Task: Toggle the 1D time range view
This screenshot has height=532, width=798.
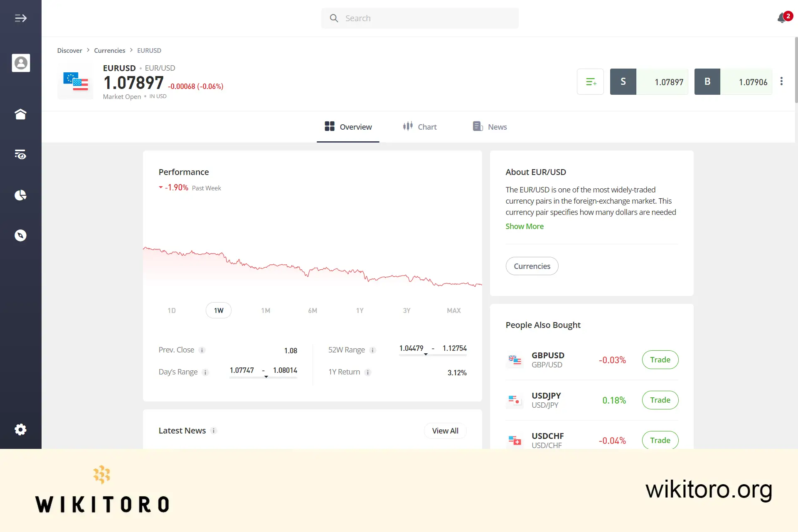Action: click(x=172, y=310)
